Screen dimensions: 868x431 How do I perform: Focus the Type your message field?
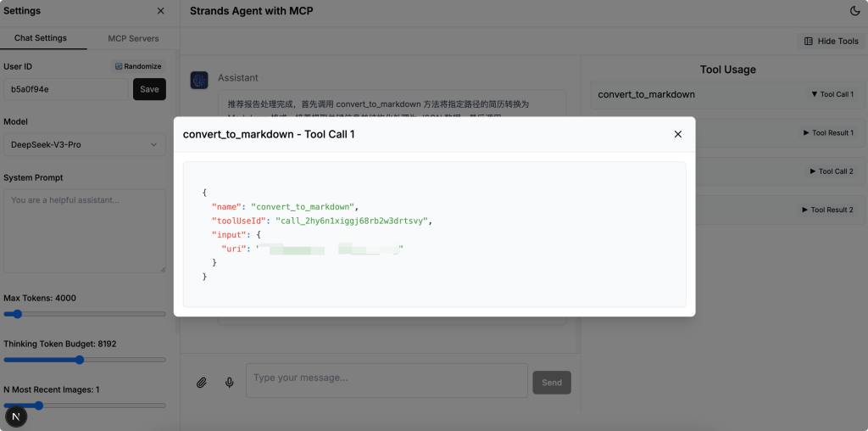tap(387, 381)
